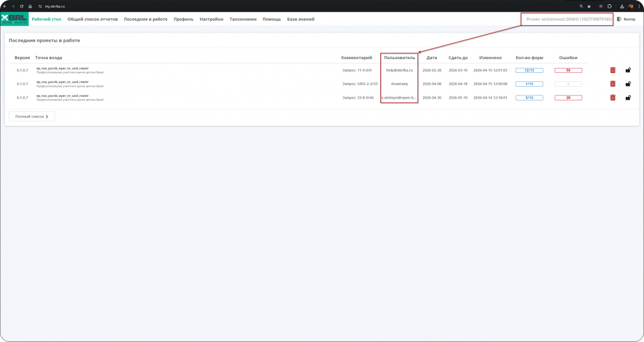644x342 pixels.
Task: Open entry point in the 23-8-9/44 row
Action: (x=62, y=96)
